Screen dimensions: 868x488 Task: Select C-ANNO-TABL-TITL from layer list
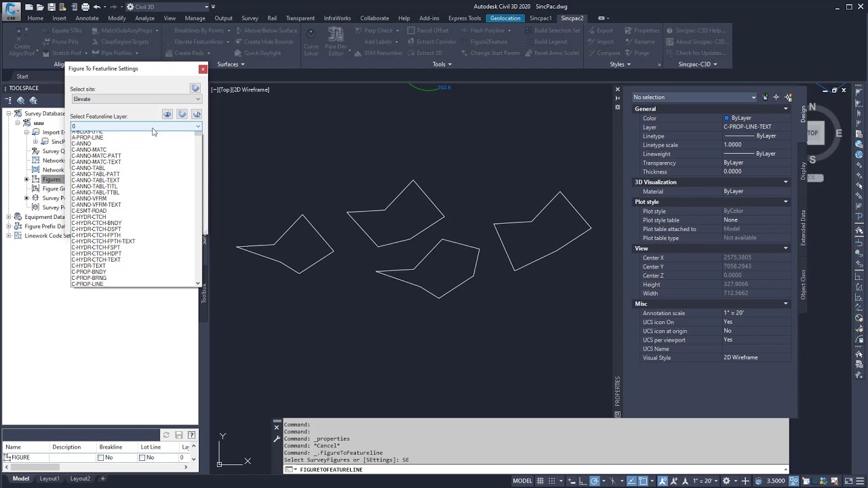[x=94, y=186]
